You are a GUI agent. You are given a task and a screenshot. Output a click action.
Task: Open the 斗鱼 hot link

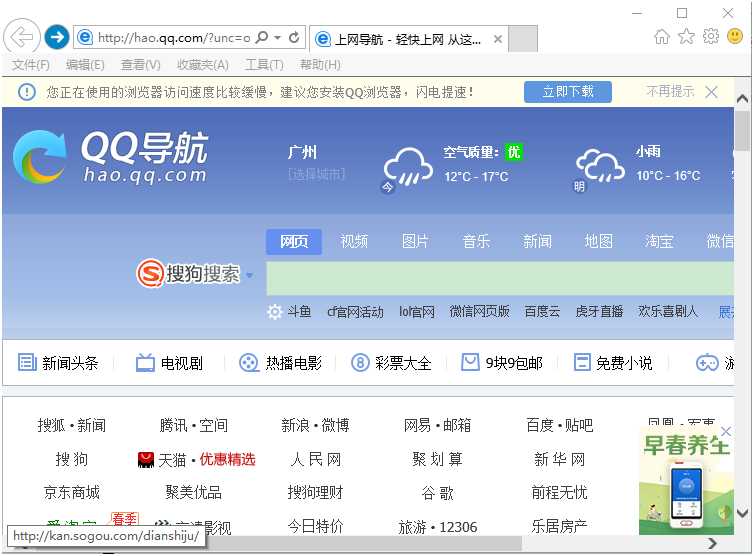[x=299, y=312]
